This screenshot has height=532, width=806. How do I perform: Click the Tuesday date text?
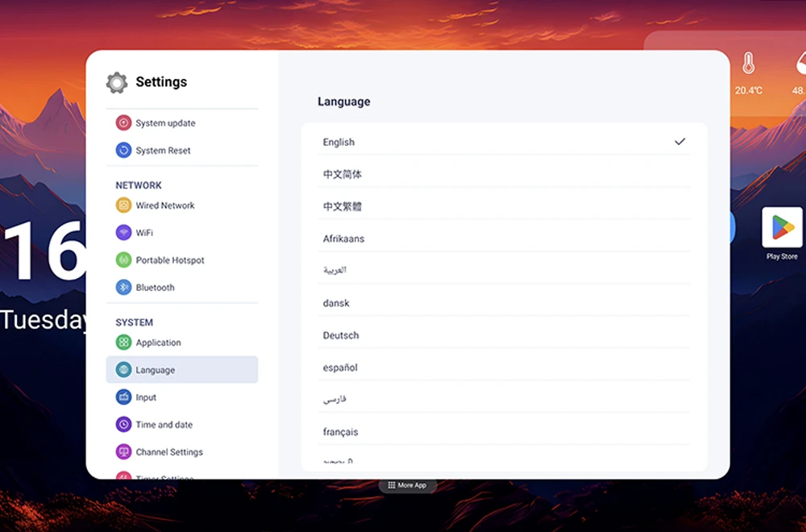click(x=44, y=320)
